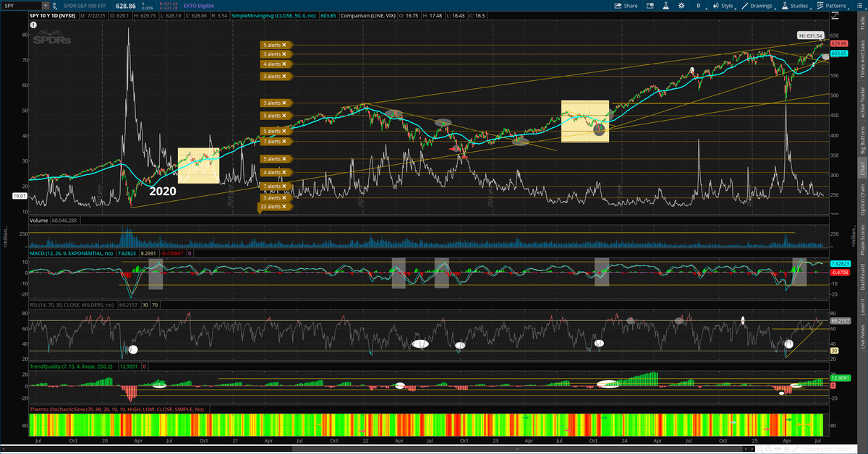This screenshot has height=454, width=868.
Task: Click the -0.4708 MACD histogram value bubble
Action: [839, 273]
